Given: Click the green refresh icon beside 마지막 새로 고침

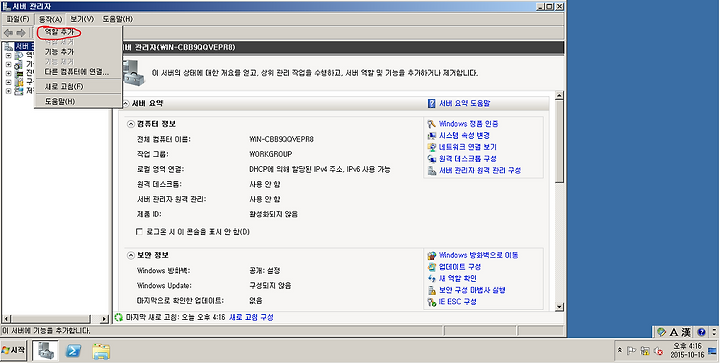Looking at the screenshot, I should [x=119, y=317].
